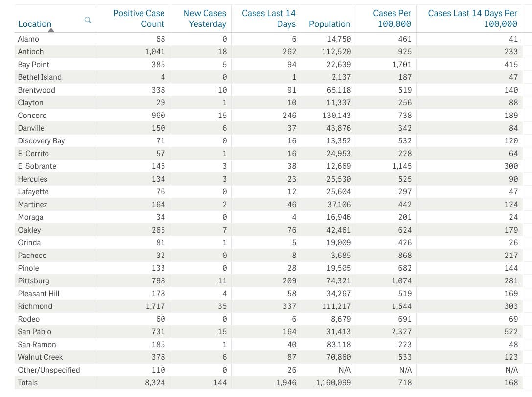
Task: Choose Concord in the location list
Action: click(32, 116)
